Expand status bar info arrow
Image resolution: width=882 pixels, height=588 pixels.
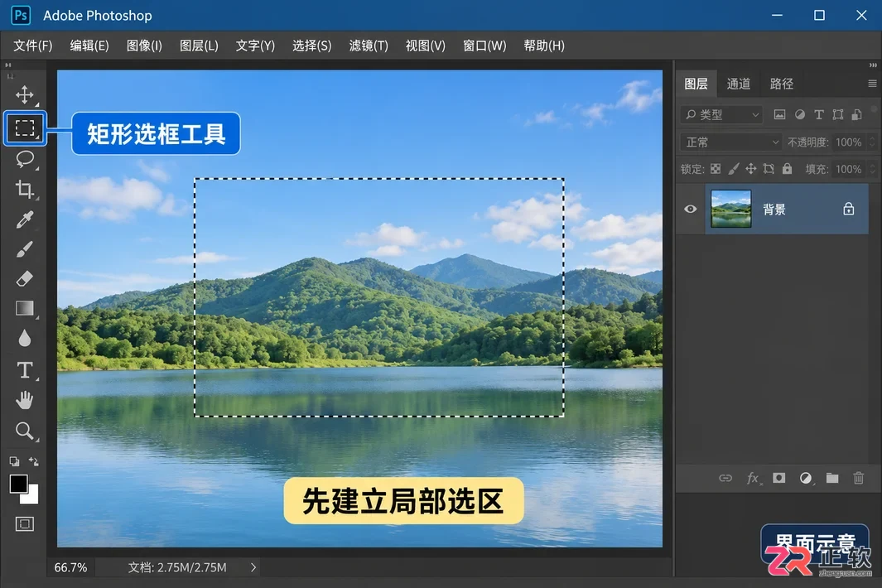click(x=253, y=567)
